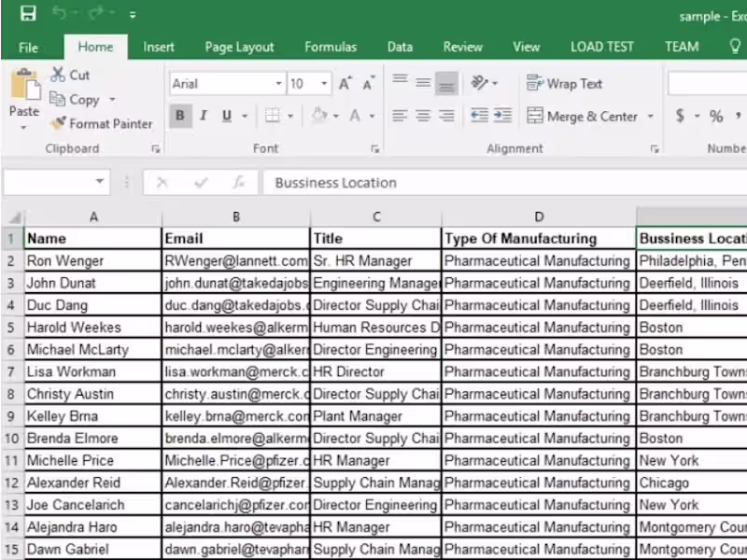
Task: Click the Accounting dollar format icon
Action: coord(681,115)
